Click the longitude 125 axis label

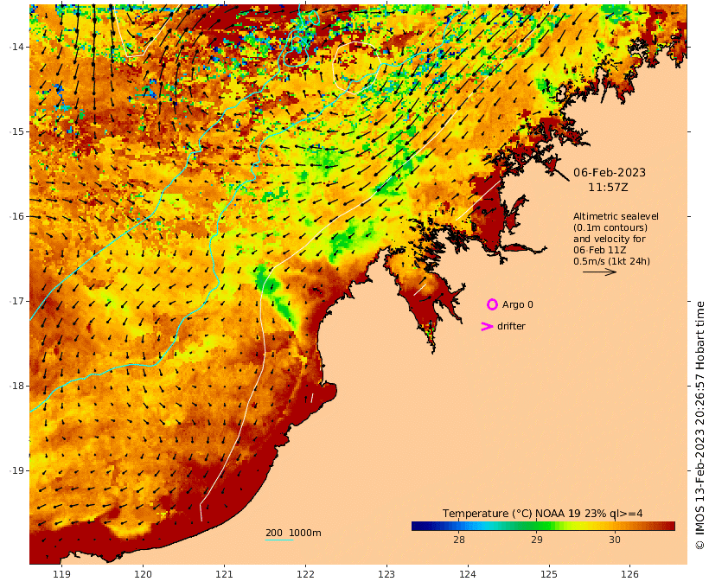tap(549, 574)
